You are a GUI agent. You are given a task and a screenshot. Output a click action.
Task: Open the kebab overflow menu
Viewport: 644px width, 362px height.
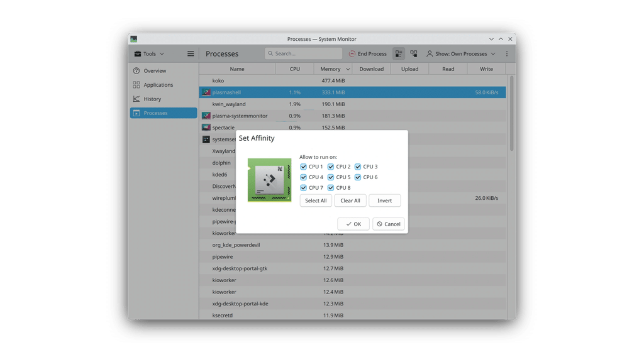(507, 54)
